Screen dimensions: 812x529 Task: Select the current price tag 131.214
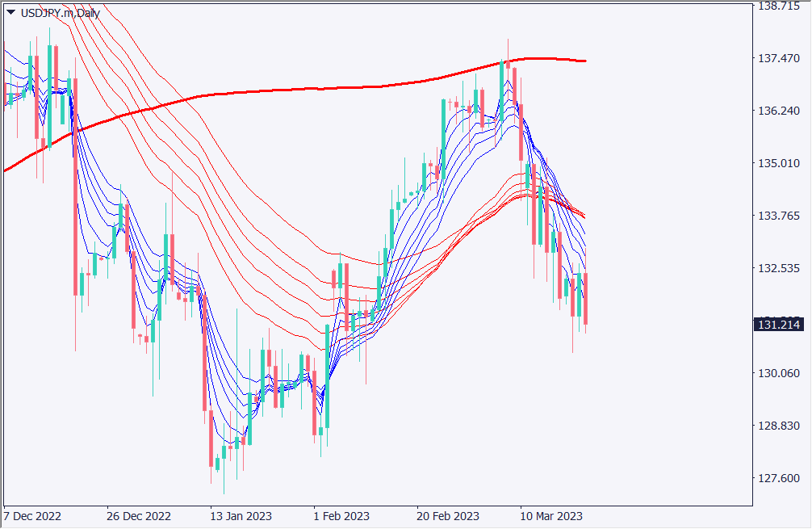pos(780,325)
